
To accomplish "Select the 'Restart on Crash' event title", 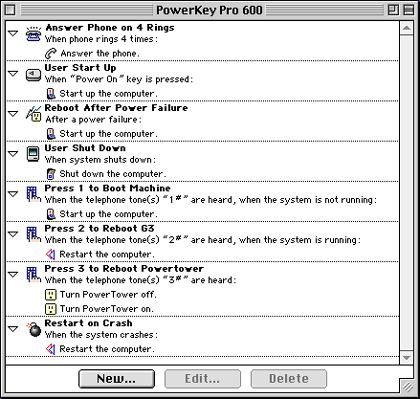I will click(89, 323).
